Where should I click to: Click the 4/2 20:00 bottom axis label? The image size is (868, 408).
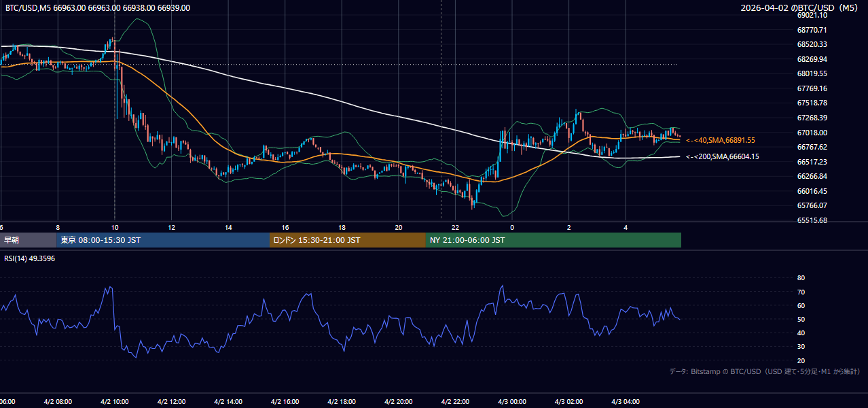pos(399,402)
